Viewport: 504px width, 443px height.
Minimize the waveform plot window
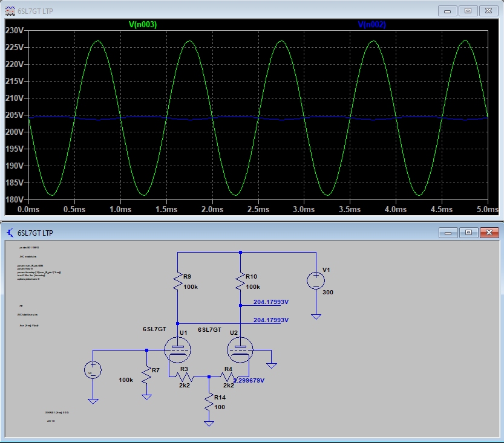(448, 11)
